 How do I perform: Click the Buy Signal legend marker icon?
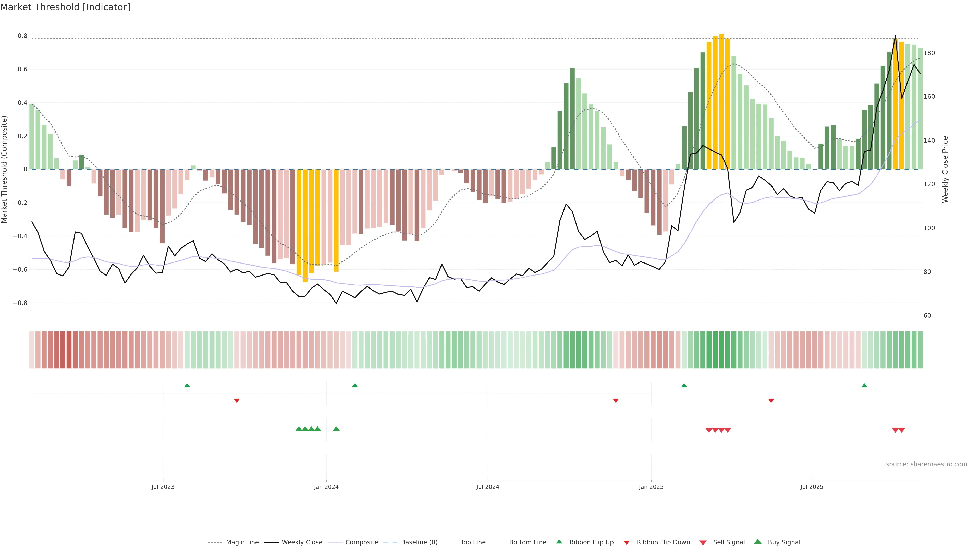point(757,542)
